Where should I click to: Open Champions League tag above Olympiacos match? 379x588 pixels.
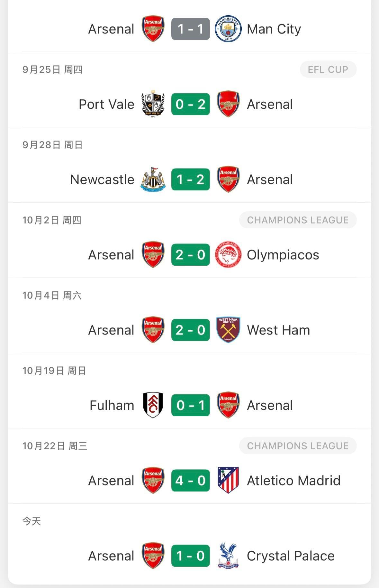click(298, 220)
